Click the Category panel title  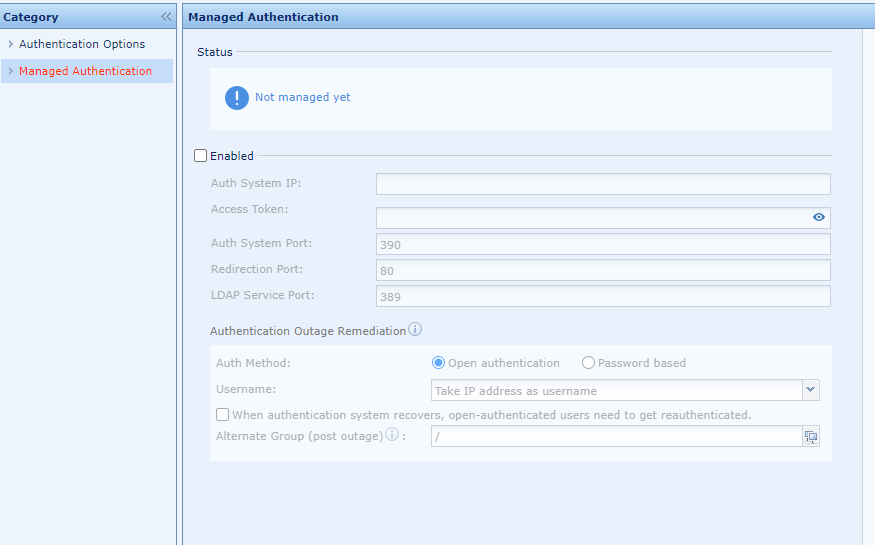[31, 17]
